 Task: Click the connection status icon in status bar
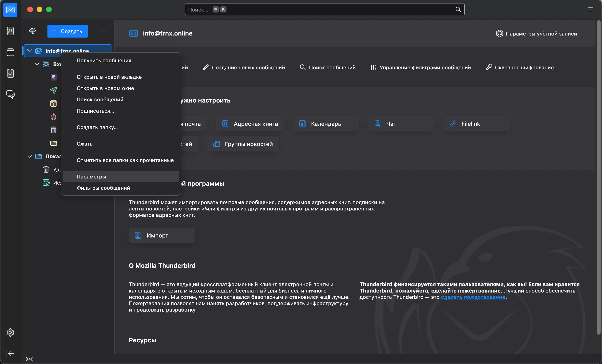pyautogui.click(x=30, y=359)
